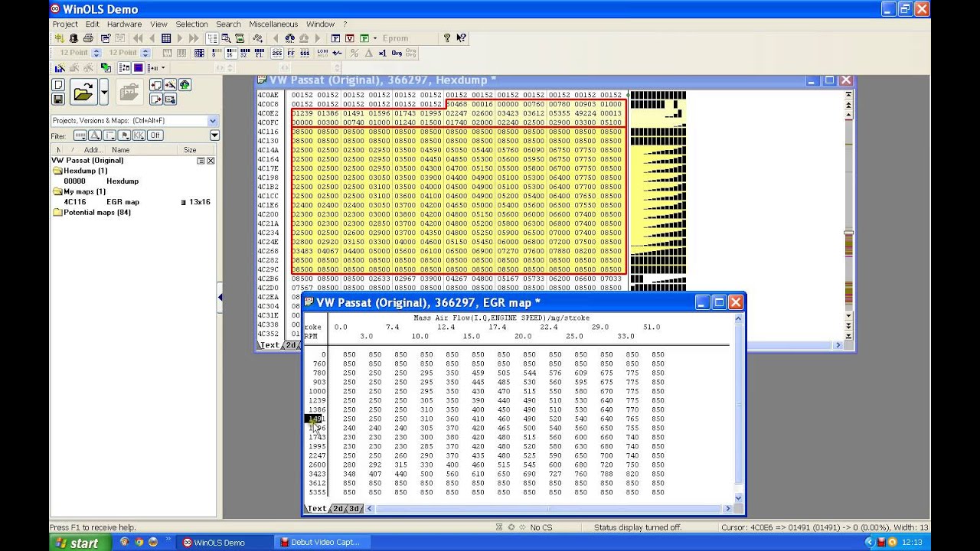The width and height of the screenshot is (980, 551).
Task: Open the Project menu
Action: click(x=65, y=24)
